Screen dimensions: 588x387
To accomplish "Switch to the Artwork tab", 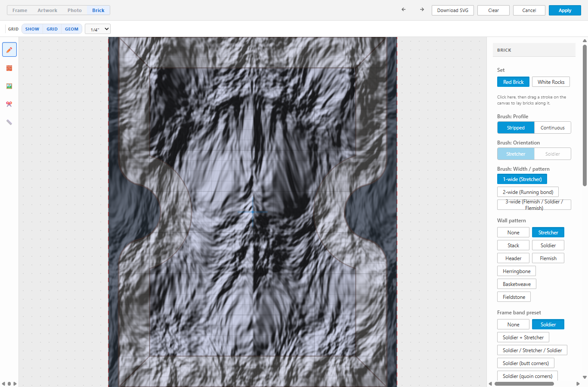I will pos(47,10).
